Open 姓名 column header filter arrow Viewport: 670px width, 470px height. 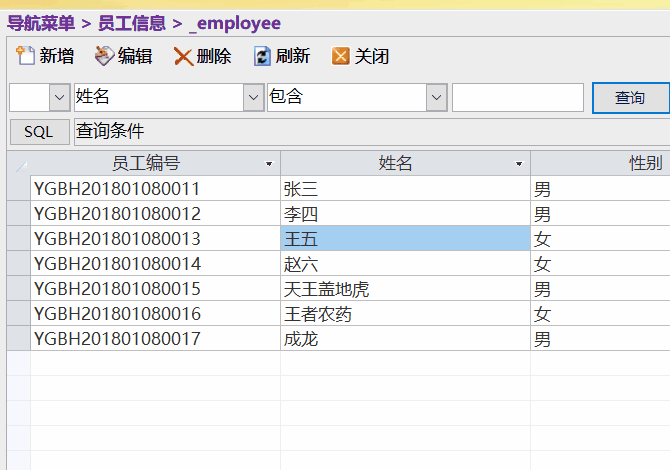coord(519,164)
